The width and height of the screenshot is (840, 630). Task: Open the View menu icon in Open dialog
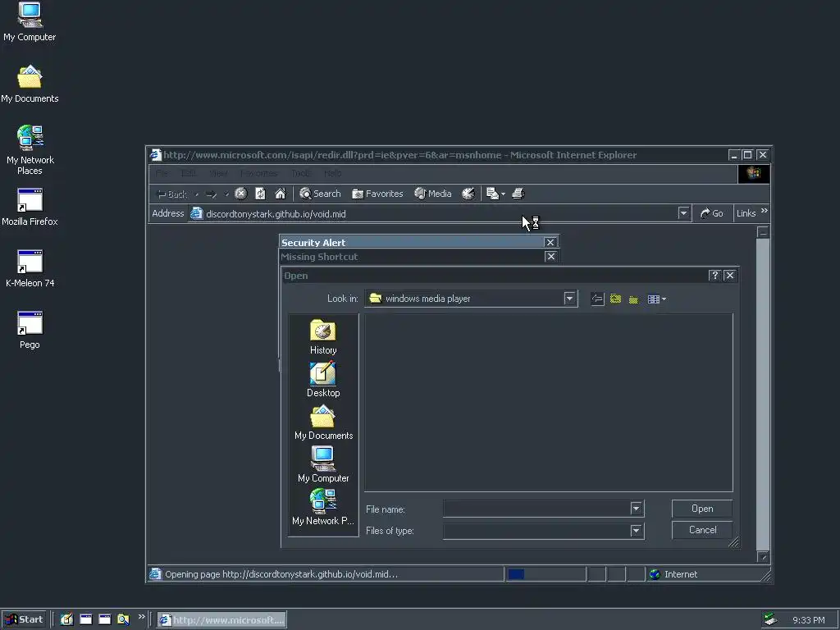point(656,299)
